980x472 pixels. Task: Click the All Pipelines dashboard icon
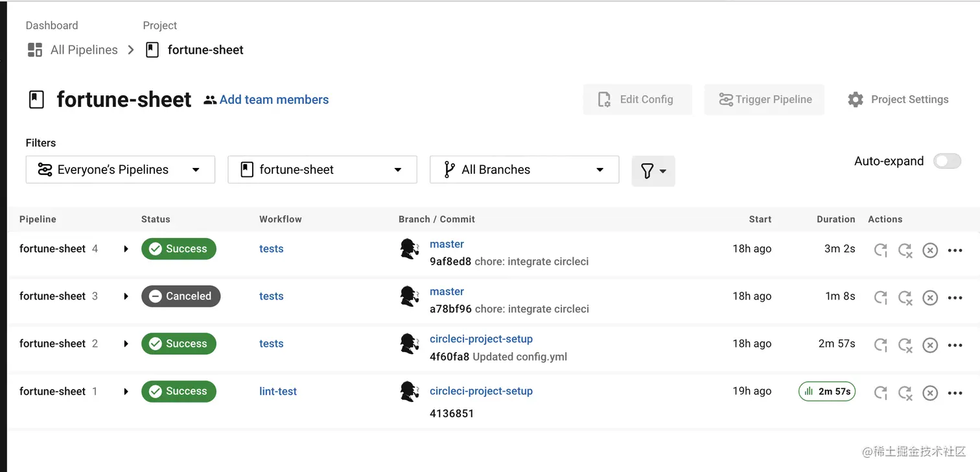coord(35,50)
